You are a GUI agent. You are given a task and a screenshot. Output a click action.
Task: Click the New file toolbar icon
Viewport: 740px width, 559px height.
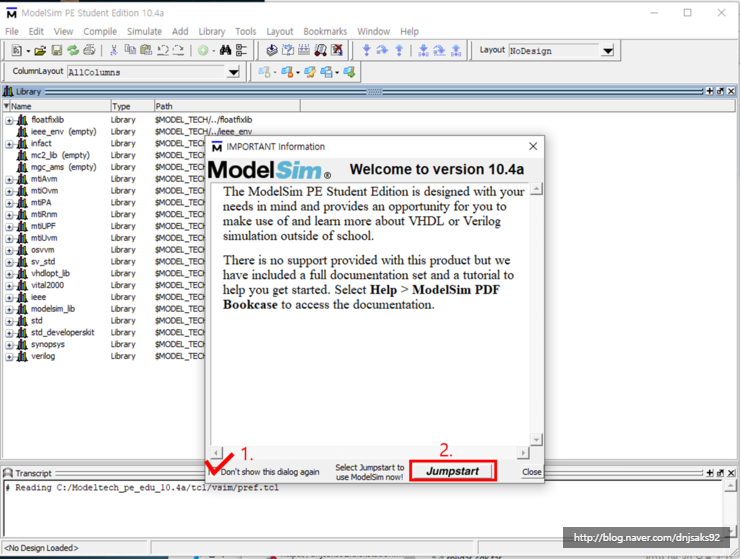(17, 50)
